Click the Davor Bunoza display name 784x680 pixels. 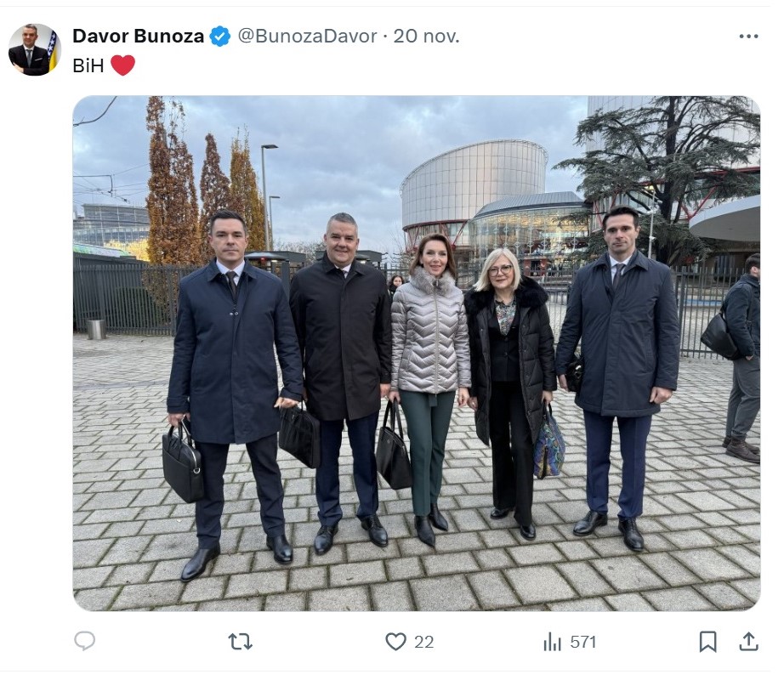[138, 36]
